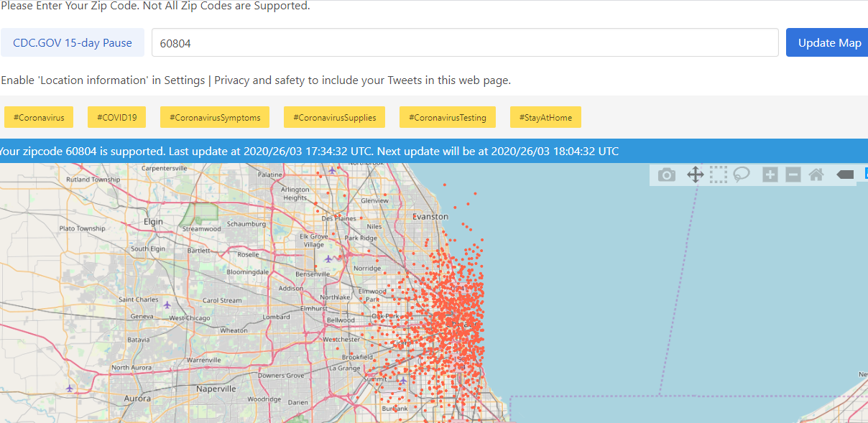Click the Roselle label on the map
The height and width of the screenshot is (423, 868).
(x=248, y=254)
